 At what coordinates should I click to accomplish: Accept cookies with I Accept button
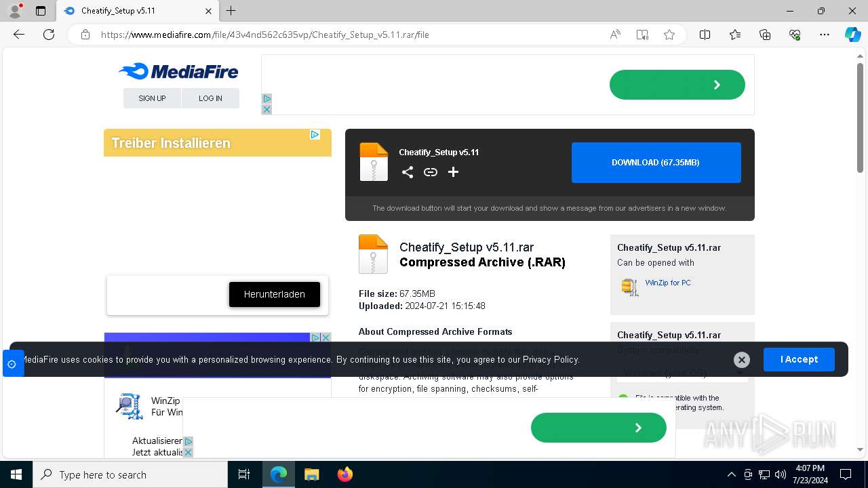click(799, 359)
